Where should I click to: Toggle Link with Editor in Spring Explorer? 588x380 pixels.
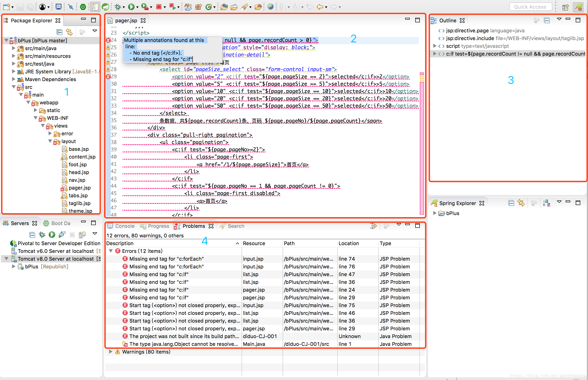(x=521, y=203)
